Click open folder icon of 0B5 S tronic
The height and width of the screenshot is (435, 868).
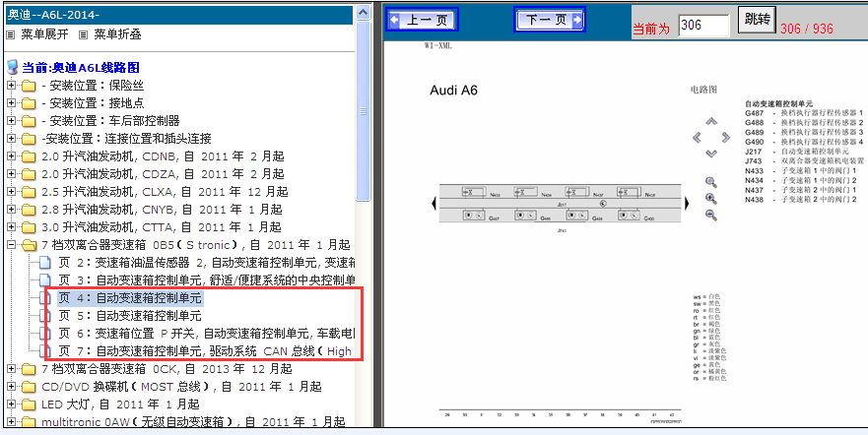[x=29, y=245]
